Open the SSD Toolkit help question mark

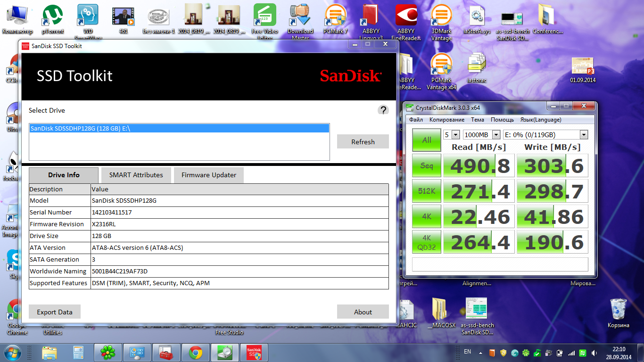coord(383,110)
